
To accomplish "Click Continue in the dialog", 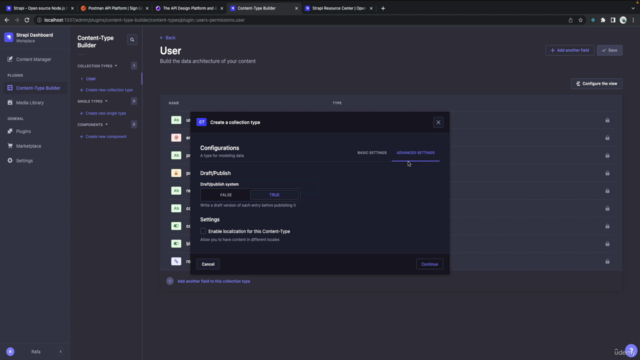I will (x=429, y=264).
